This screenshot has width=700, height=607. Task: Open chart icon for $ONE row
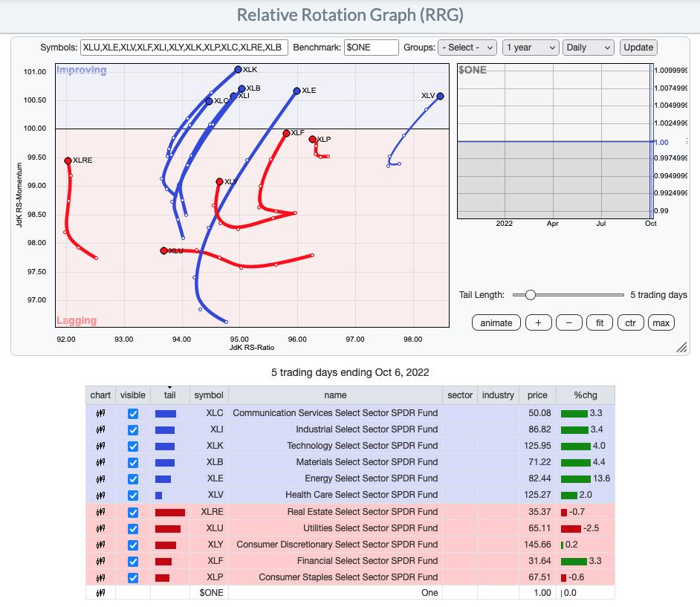click(100, 593)
